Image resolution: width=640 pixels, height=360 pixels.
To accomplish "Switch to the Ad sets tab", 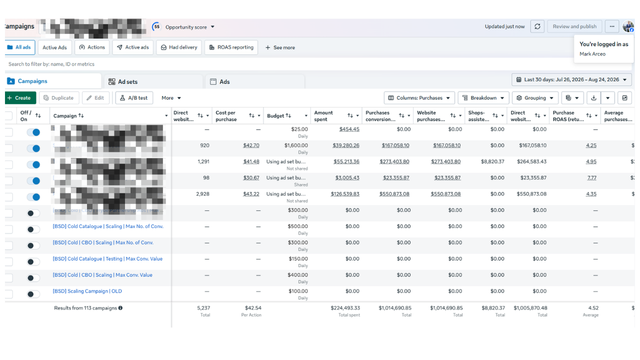I will (x=153, y=82).
